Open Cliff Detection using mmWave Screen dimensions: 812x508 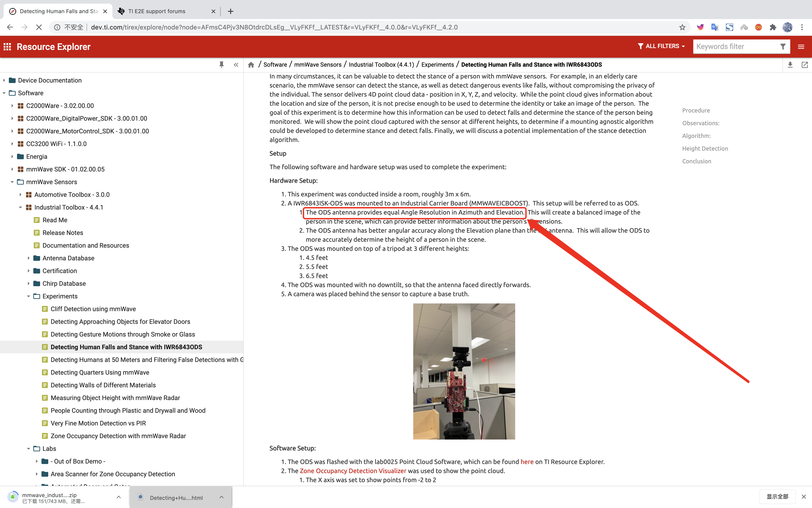93,309
